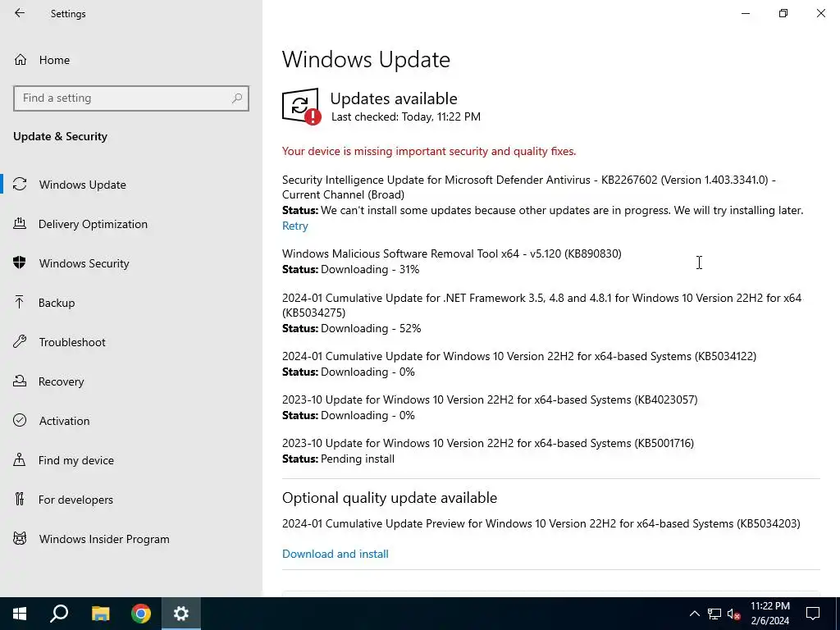Click the Delivery Optimization icon
Image resolution: width=840 pixels, height=630 pixels.
[x=20, y=223]
